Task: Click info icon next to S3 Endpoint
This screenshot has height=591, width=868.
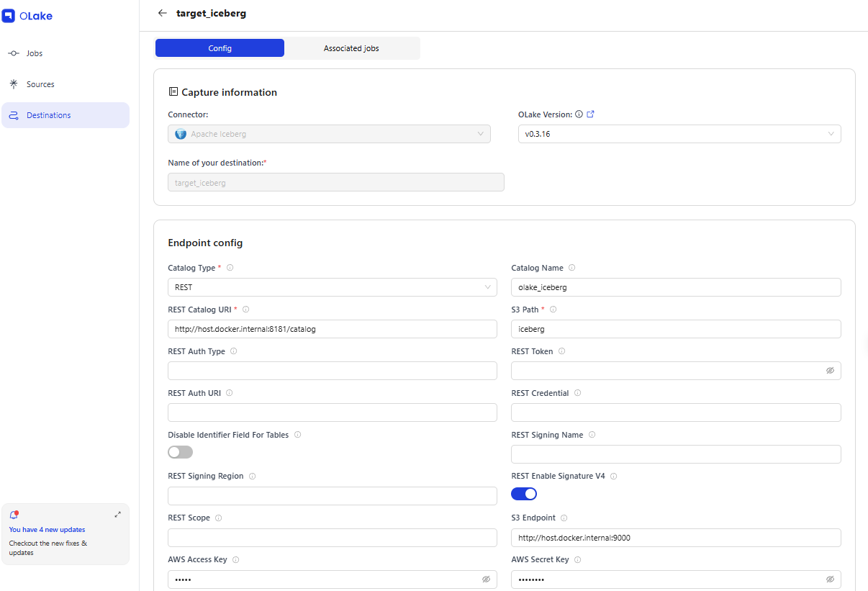Action: click(x=564, y=518)
